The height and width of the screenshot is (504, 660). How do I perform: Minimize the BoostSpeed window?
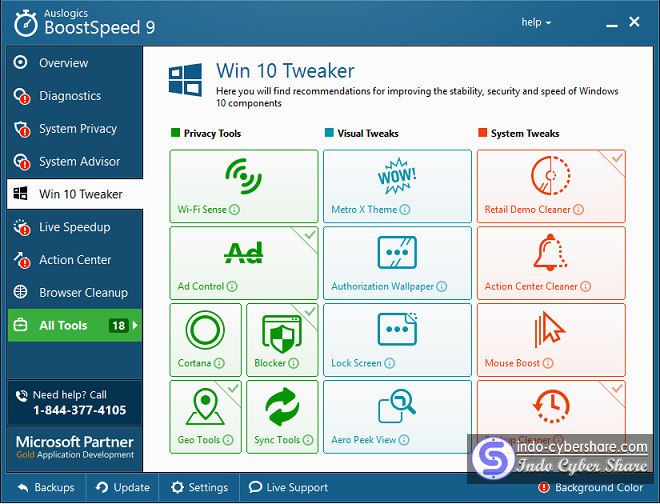[612, 24]
